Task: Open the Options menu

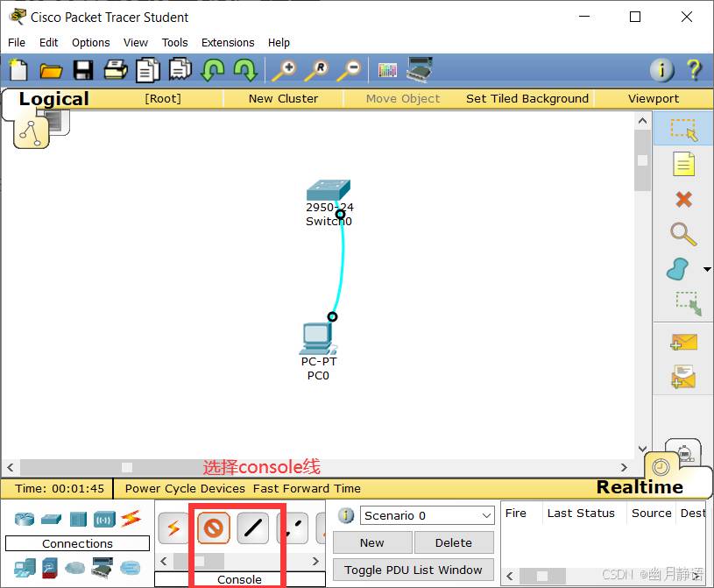Action: pyautogui.click(x=90, y=43)
